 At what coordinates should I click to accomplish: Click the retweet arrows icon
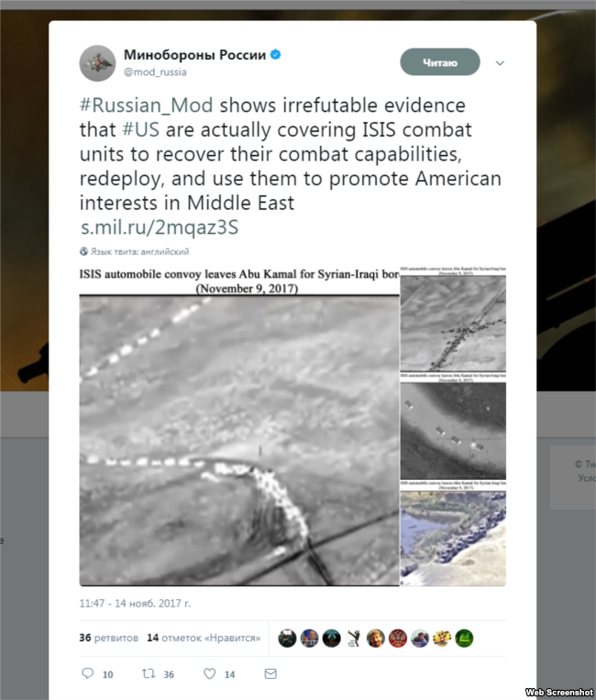[149, 673]
